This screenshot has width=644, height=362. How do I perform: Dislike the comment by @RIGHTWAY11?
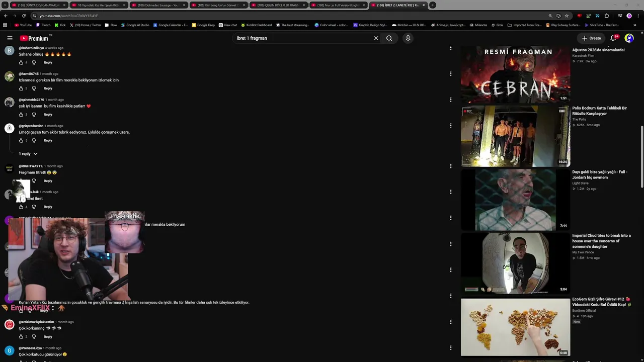point(34,180)
